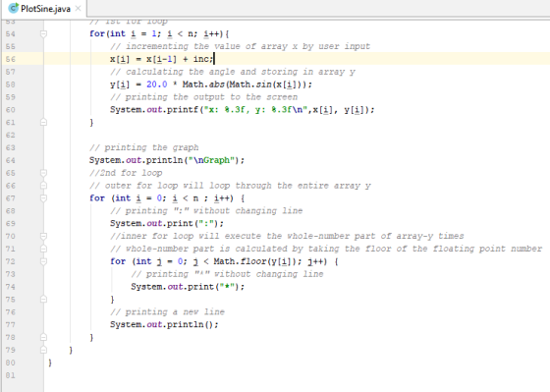The width and height of the screenshot is (550, 392).
Task: Toggle the fold end marker on line 75
Action: click(x=43, y=299)
